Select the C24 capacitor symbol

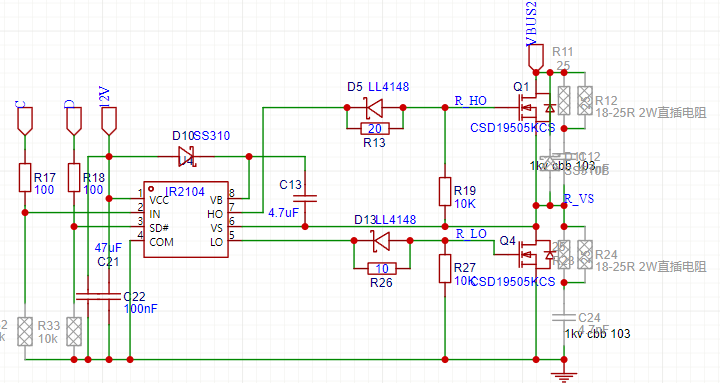tap(564, 317)
